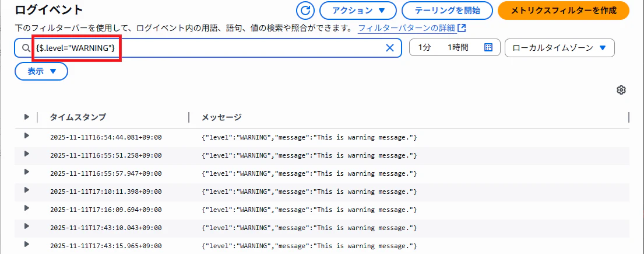This screenshot has width=644, height=254.
Task: Open the calendar date range picker
Action: (488, 48)
